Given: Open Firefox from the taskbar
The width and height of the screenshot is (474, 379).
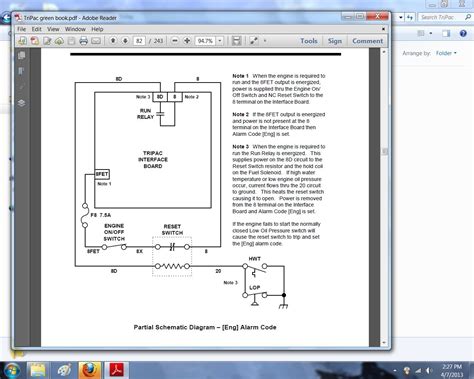Looking at the screenshot, I should (89, 370).
